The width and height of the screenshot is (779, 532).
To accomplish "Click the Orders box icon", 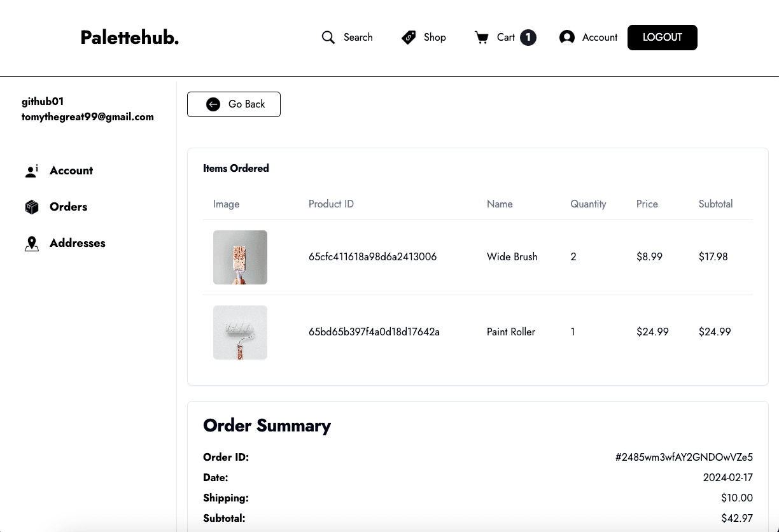I will tap(32, 207).
